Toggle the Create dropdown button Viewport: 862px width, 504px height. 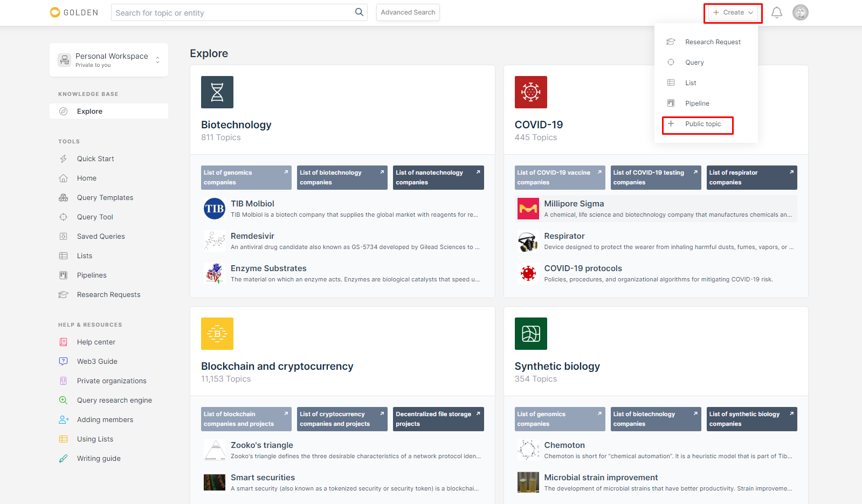click(x=733, y=12)
